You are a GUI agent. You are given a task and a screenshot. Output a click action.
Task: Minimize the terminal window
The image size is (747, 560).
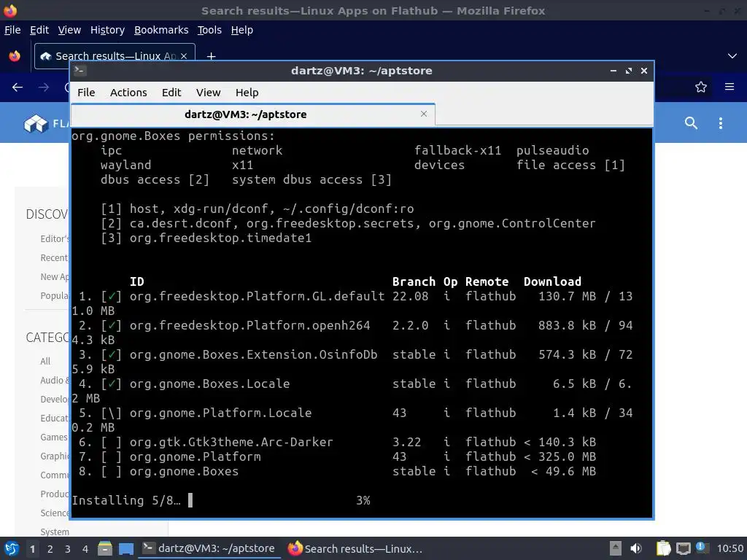[613, 71]
